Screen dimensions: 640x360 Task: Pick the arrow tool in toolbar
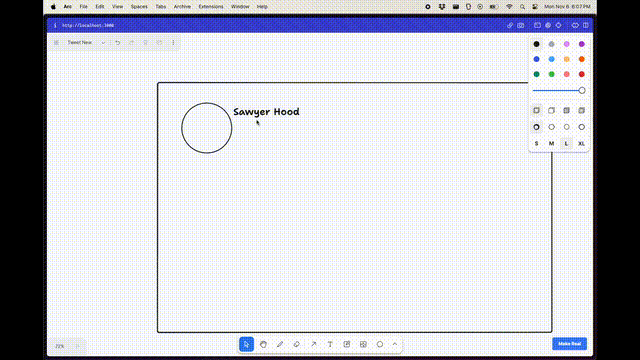tap(313, 344)
